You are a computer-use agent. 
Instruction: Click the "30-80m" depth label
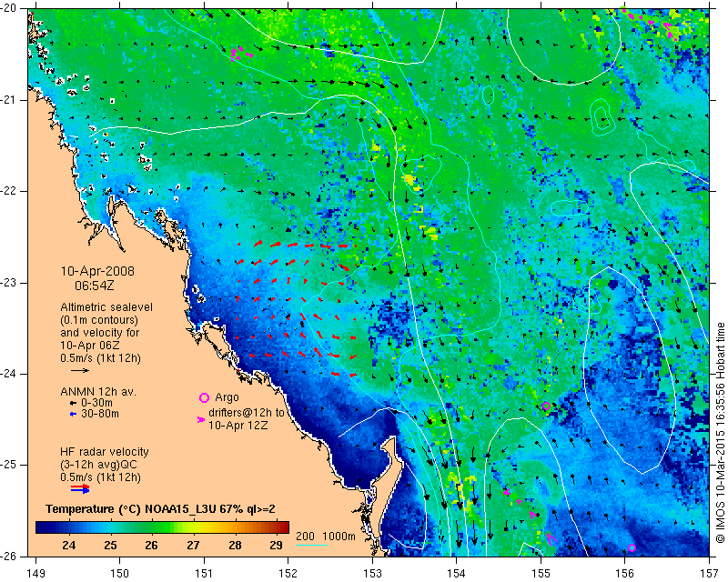point(99,414)
